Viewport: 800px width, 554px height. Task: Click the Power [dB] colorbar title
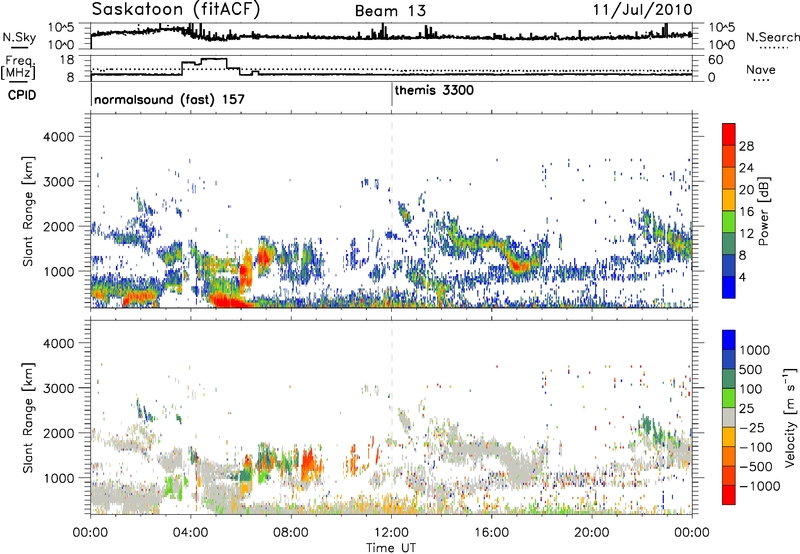[763, 211]
